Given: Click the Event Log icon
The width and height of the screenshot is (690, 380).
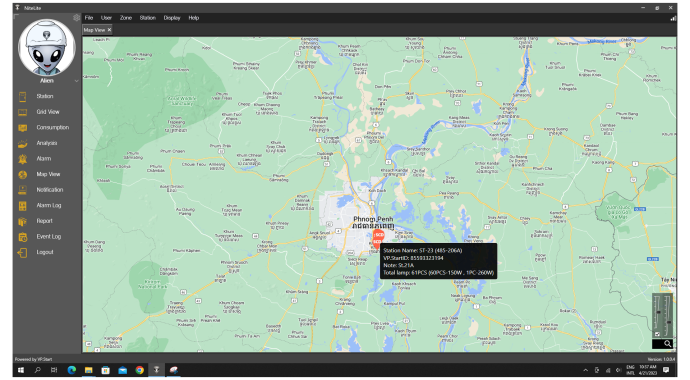Looking at the screenshot, I should click(22, 237).
